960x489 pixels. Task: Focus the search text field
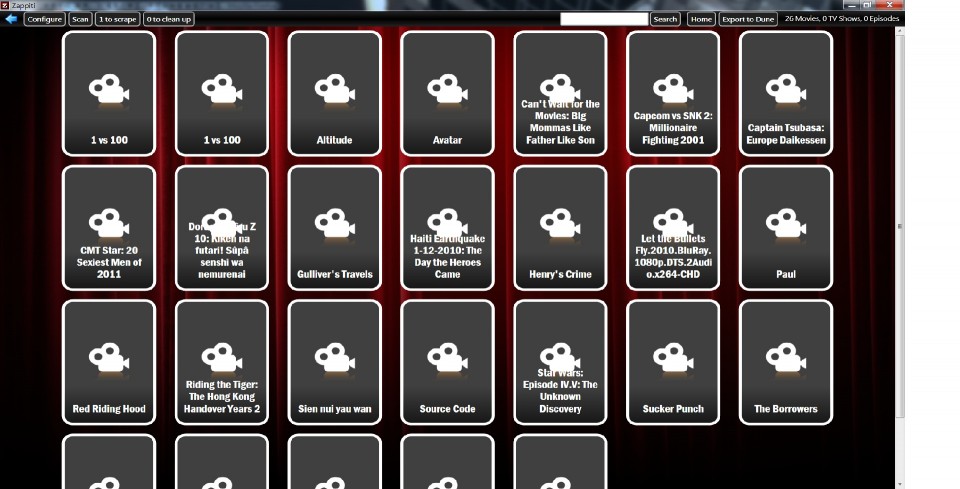click(x=604, y=19)
